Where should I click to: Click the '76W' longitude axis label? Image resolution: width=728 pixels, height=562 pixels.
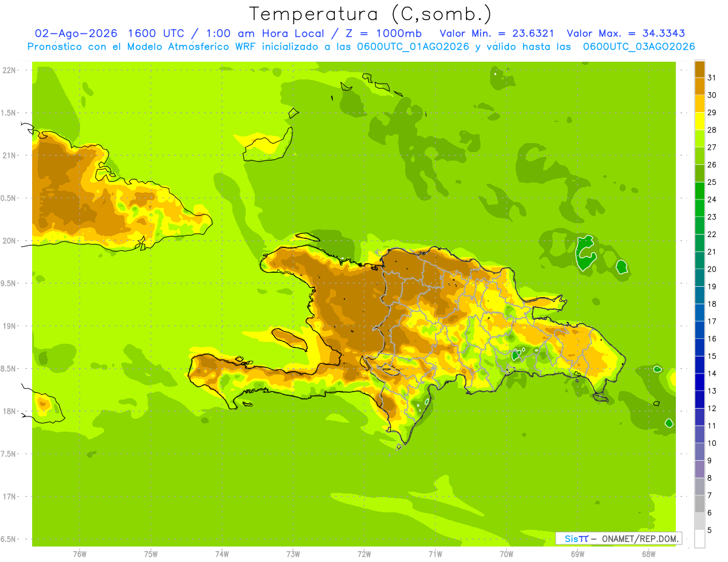click(x=79, y=554)
